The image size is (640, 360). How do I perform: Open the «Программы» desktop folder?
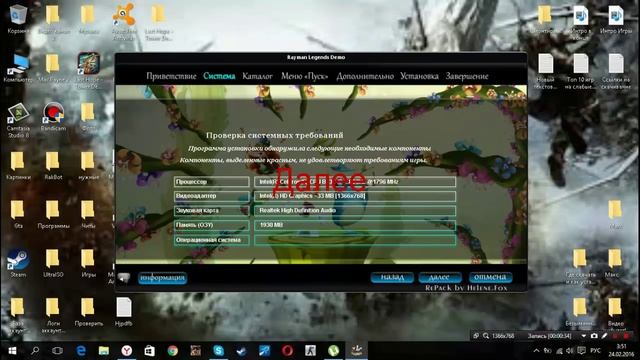pyautogui.click(x=53, y=214)
